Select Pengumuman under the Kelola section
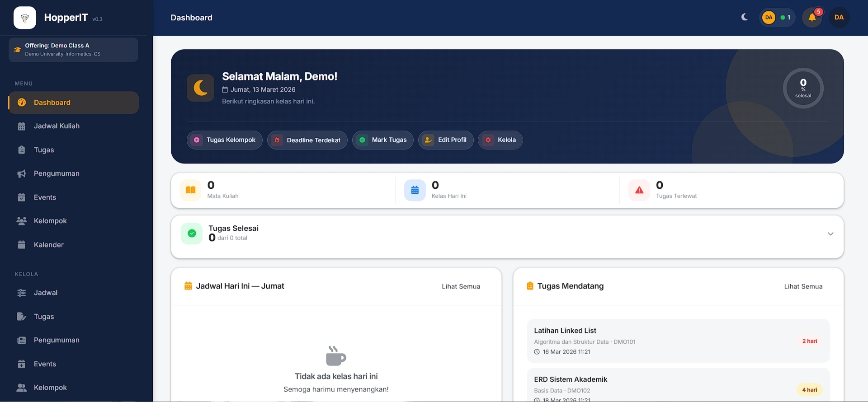Viewport: 868px width, 402px height. [x=57, y=340]
